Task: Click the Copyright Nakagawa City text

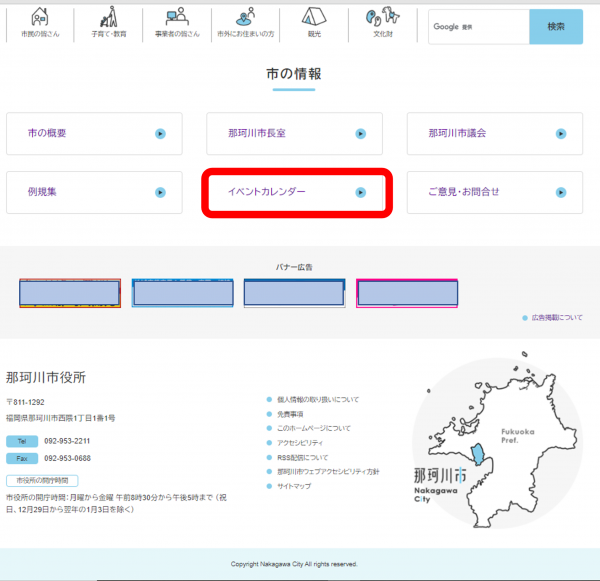Action: (294, 564)
